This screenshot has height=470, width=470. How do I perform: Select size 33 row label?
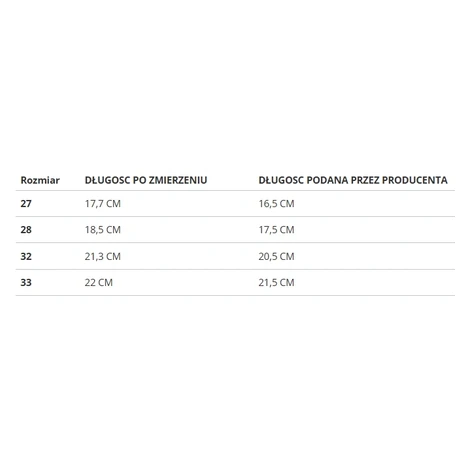pos(26,282)
